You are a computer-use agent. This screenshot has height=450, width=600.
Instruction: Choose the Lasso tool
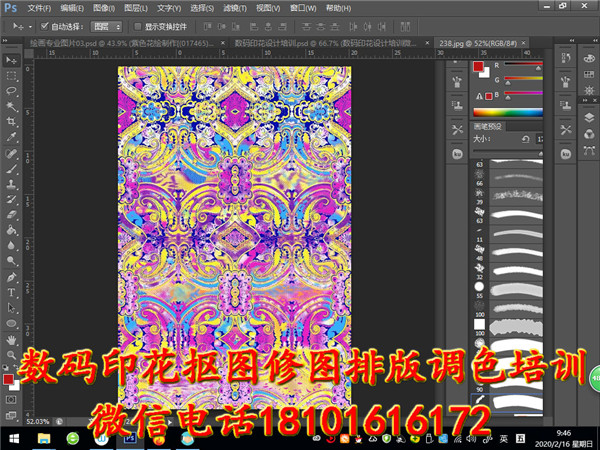pos(11,91)
